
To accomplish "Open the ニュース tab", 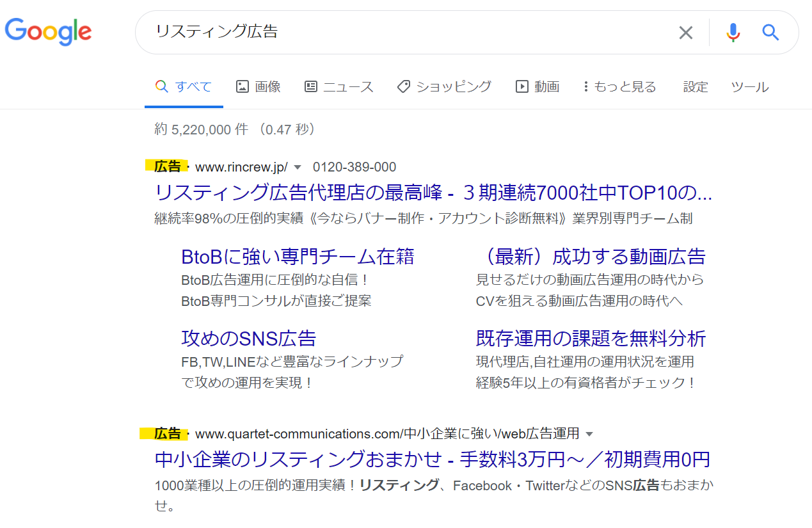I will pos(339,87).
